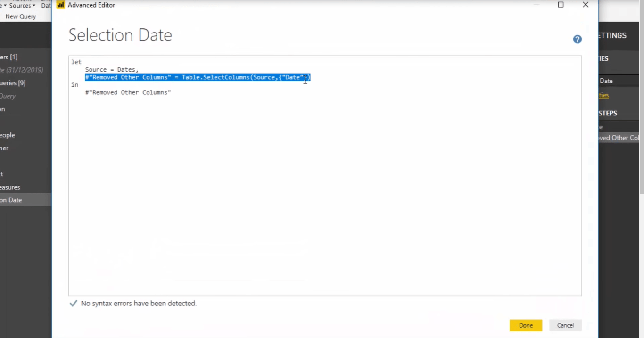The image size is (644, 338).
Task: Click the Name field showing Date
Action: click(x=619, y=81)
